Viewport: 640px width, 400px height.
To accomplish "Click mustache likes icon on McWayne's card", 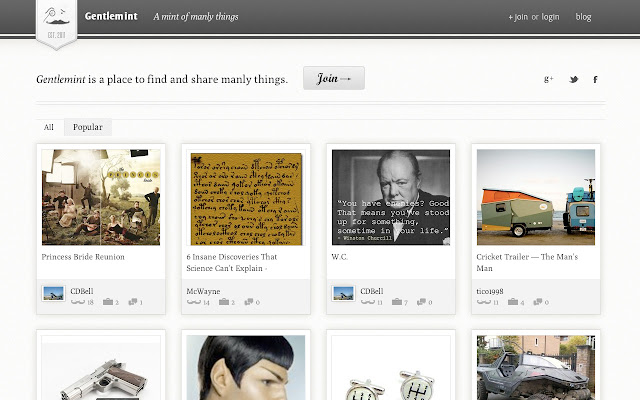I will coord(194,302).
